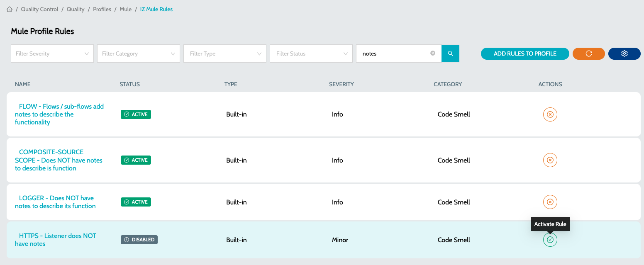Open the Filter Category dropdown
The image size is (644, 265).
coord(139,53)
